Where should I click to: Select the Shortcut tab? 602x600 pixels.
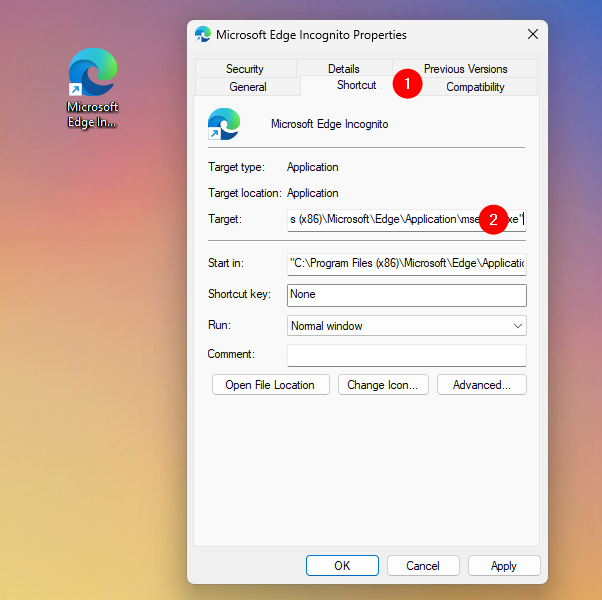(356, 85)
